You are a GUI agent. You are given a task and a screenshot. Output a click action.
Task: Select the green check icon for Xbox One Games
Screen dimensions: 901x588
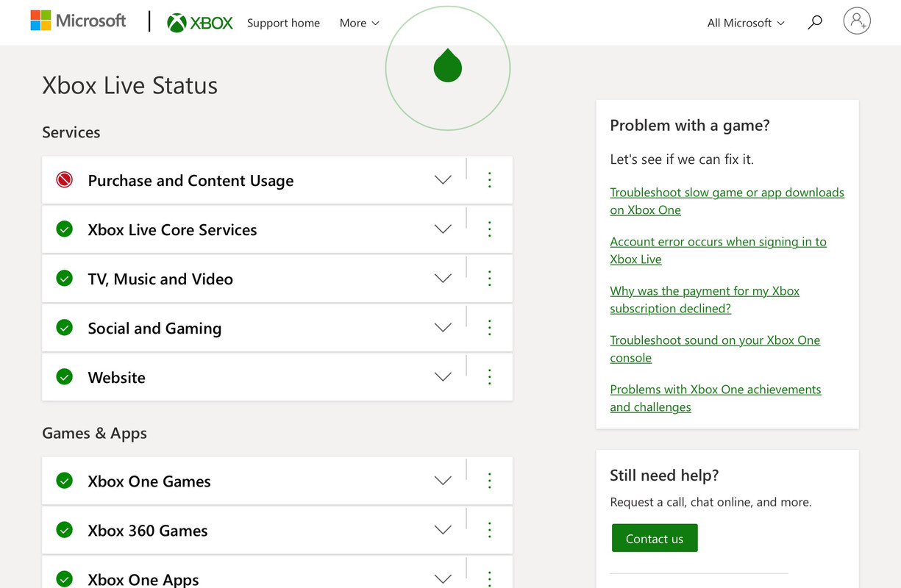65,481
